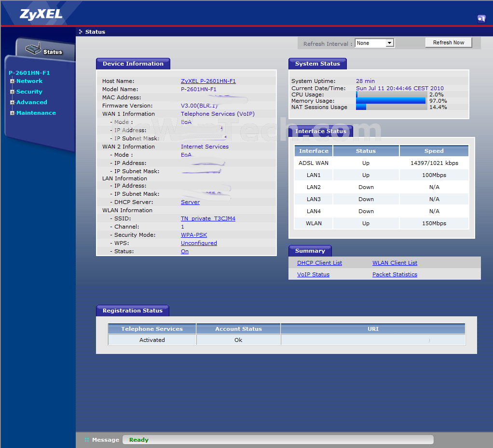Click the WLAN Status On link

tap(185, 251)
